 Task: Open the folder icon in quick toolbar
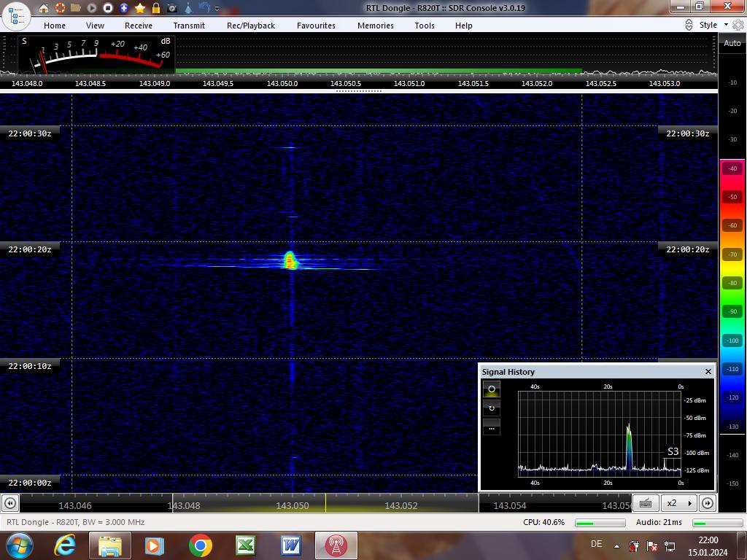76,8
